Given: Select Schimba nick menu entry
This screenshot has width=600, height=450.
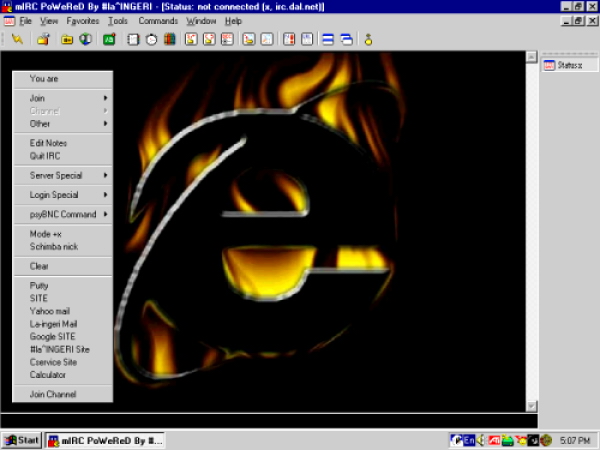Looking at the screenshot, I should (63, 247).
